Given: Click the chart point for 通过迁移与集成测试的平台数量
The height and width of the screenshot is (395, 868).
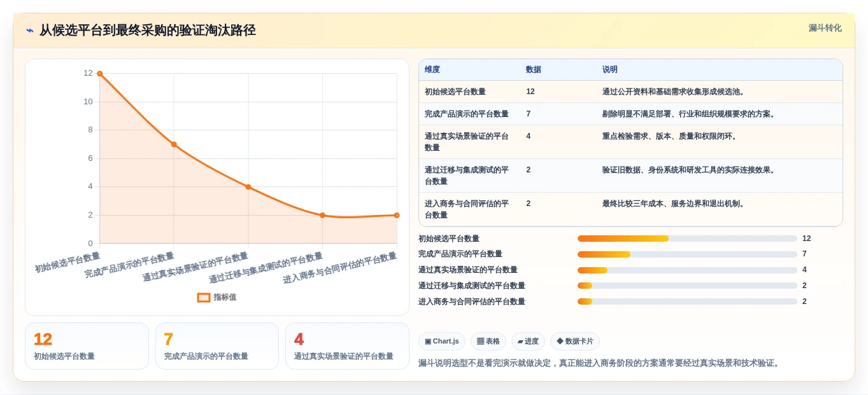Looking at the screenshot, I should coord(322,215).
